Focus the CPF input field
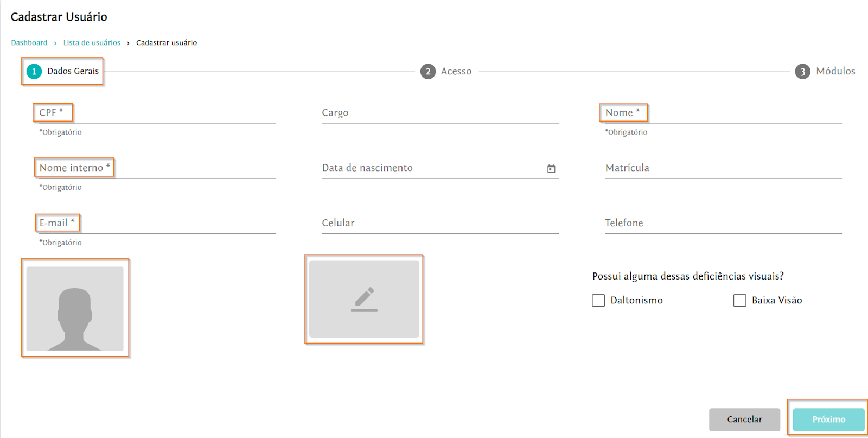Image resolution: width=868 pixels, height=438 pixels. (x=157, y=113)
